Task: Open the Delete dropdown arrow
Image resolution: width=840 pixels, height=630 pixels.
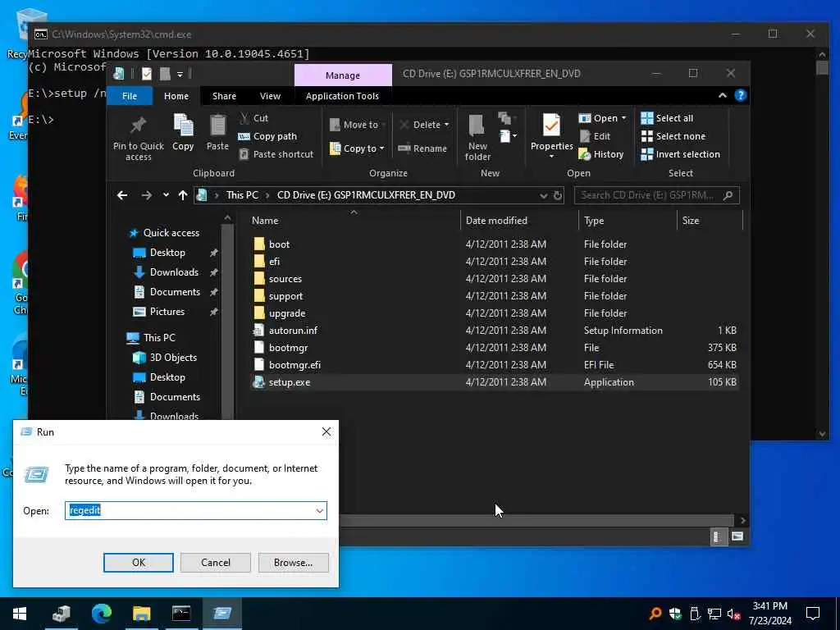Action: pos(447,125)
